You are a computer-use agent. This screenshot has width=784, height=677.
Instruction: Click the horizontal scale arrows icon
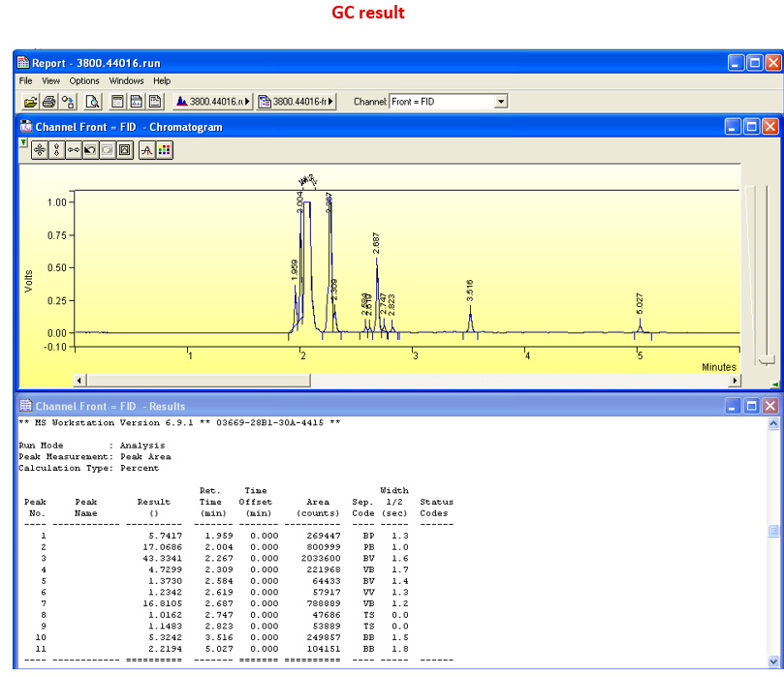[74, 150]
